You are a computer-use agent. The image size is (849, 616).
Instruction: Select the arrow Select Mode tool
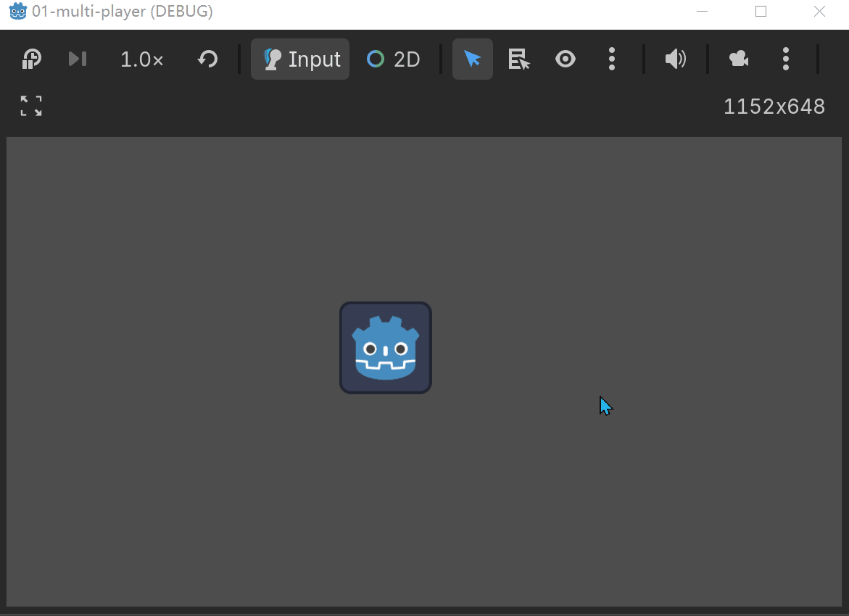tap(472, 59)
